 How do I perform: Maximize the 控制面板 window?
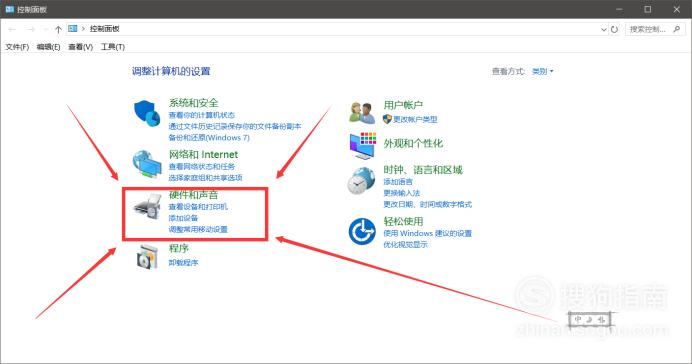(648, 9)
